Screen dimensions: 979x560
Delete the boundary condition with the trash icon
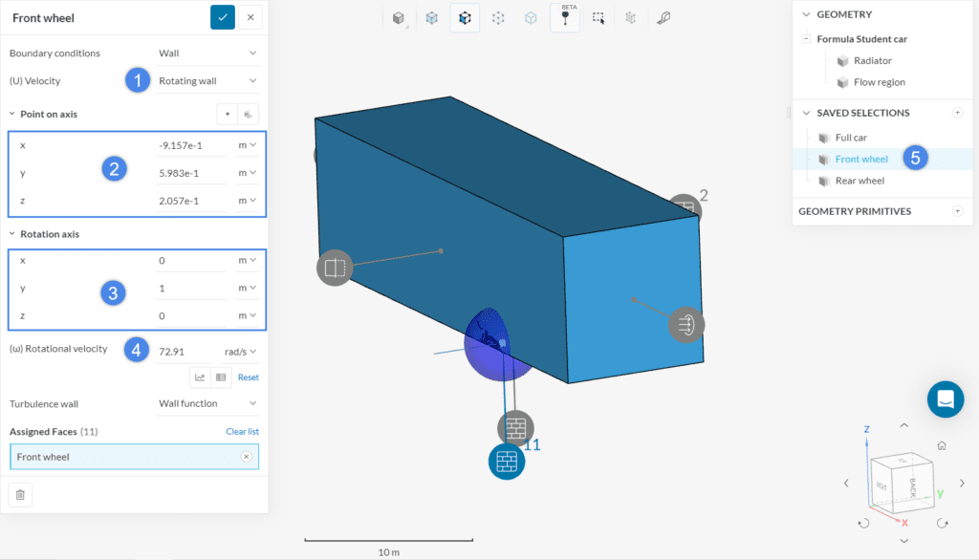(x=19, y=494)
